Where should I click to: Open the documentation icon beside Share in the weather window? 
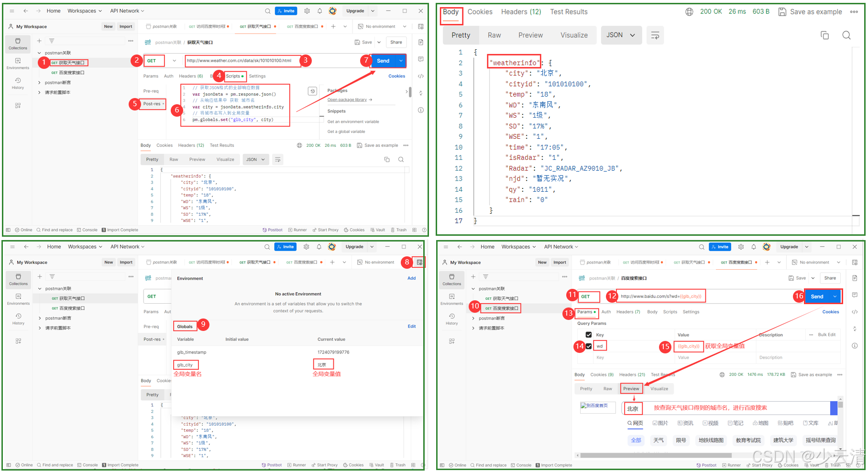(421, 42)
